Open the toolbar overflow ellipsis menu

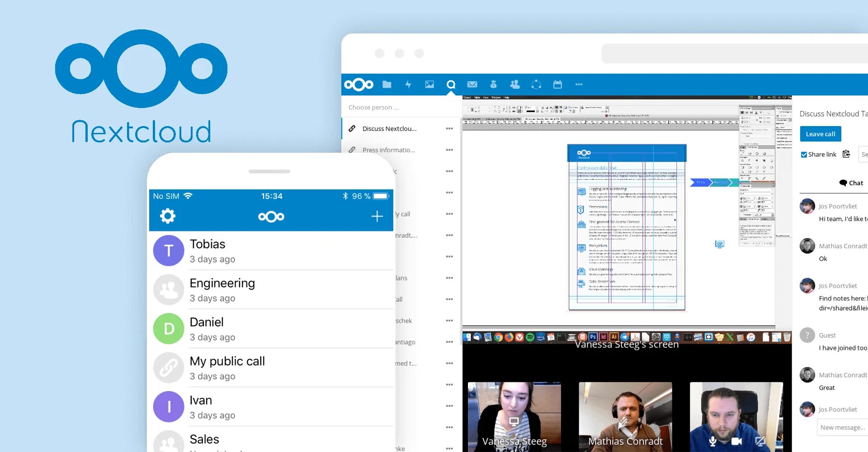(x=579, y=84)
